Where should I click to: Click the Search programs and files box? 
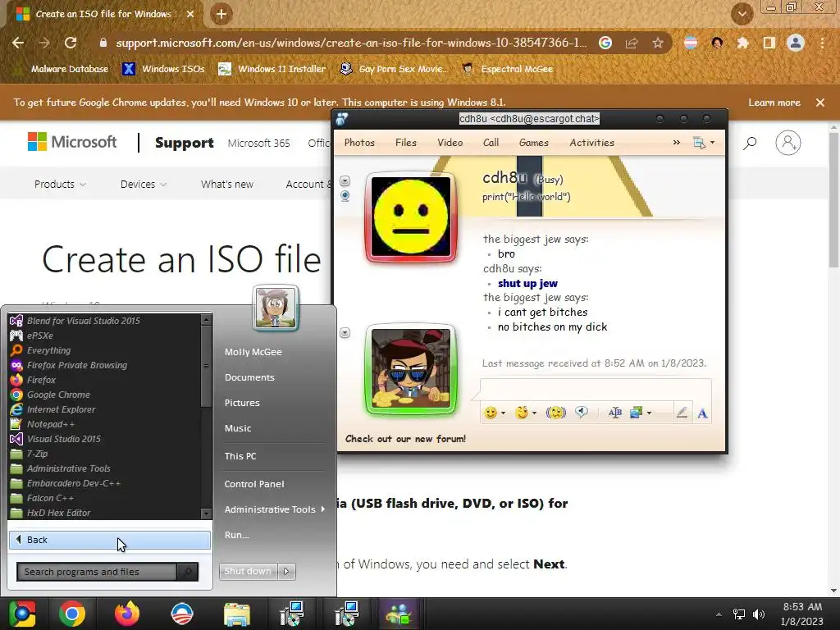(x=98, y=572)
